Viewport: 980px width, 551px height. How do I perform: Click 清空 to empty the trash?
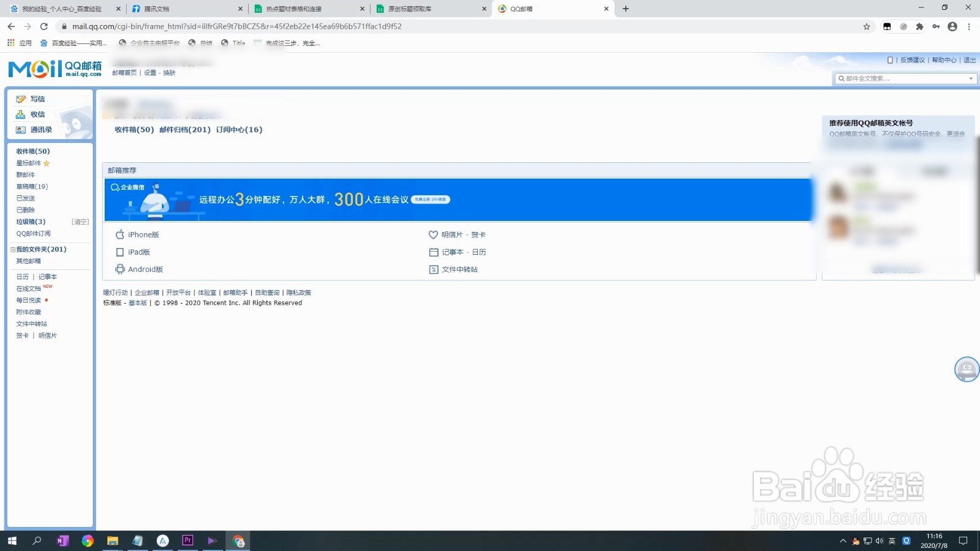point(80,222)
